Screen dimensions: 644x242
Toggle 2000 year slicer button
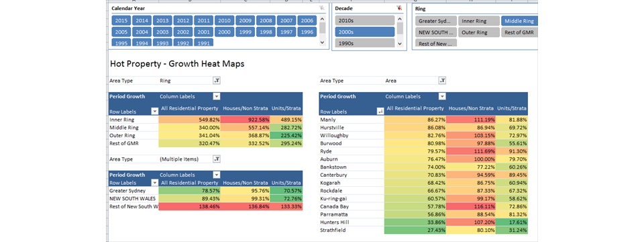224,32
